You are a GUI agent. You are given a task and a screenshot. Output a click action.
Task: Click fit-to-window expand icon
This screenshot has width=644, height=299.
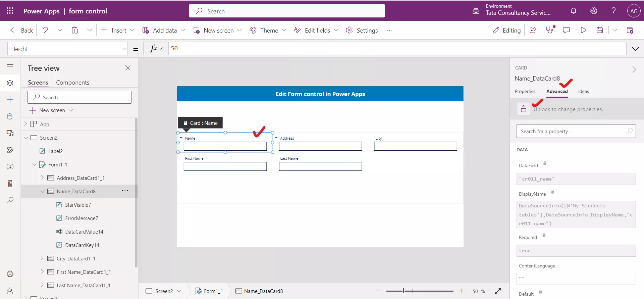[498, 291]
